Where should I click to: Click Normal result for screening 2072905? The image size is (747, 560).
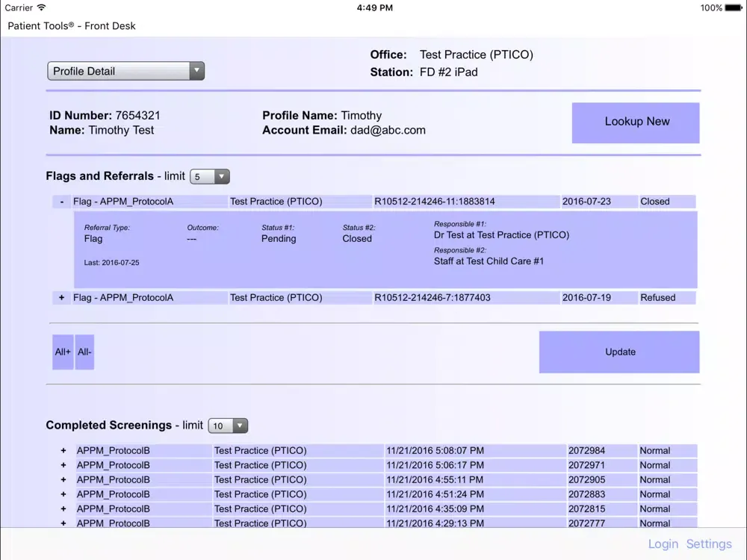pyautogui.click(x=654, y=479)
